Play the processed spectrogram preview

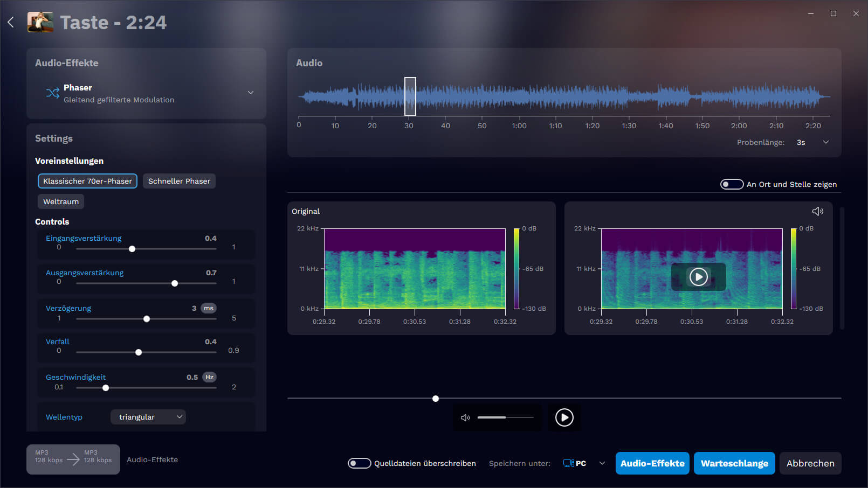[x=699, y=277]
